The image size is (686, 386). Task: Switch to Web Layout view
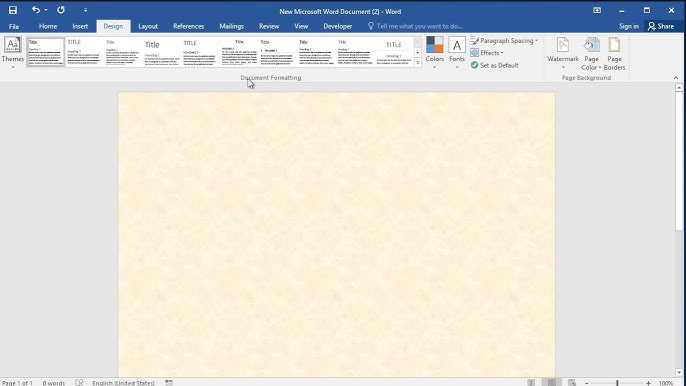point(572,383)
